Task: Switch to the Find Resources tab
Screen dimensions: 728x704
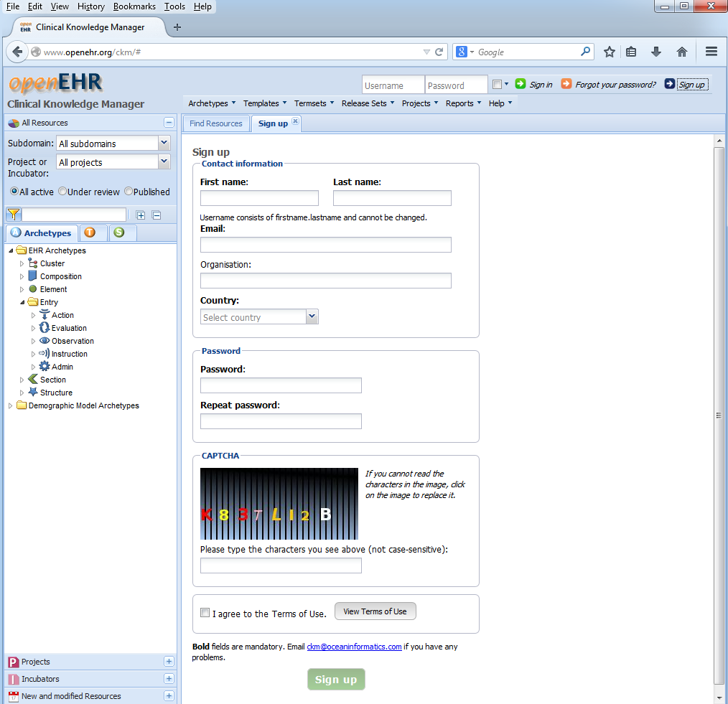Action: point(216,123)
